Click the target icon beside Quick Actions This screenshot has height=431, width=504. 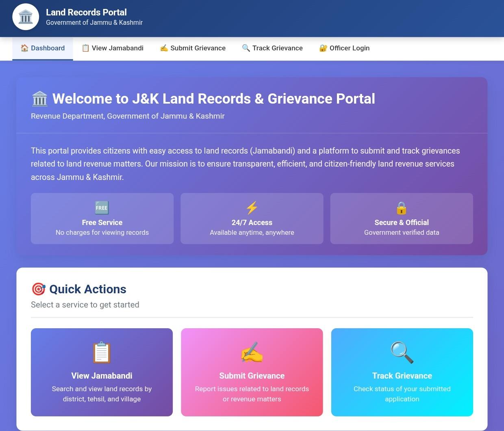point(39,289)
